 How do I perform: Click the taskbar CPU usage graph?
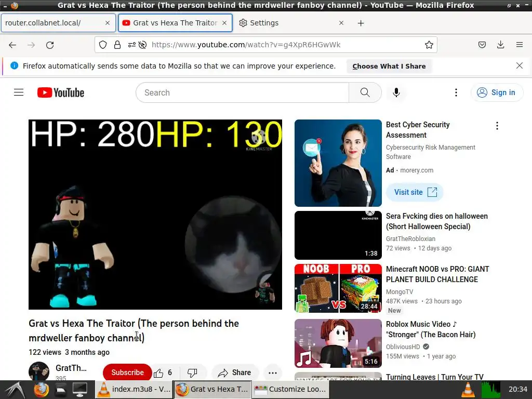(490, 390)
